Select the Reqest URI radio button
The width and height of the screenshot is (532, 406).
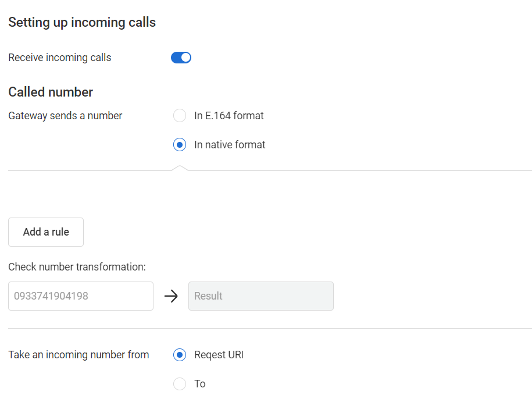[180, 355]
